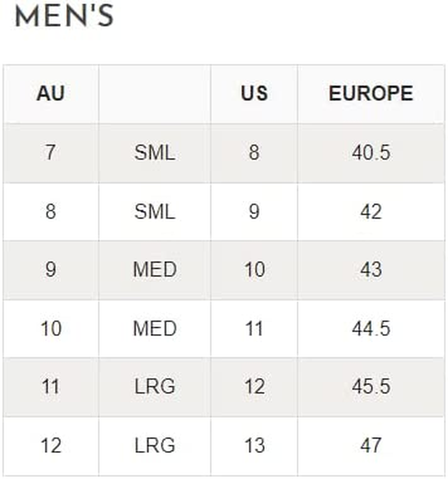
Task: Click the MED cell beside AU 9
Action: point(155,270)
